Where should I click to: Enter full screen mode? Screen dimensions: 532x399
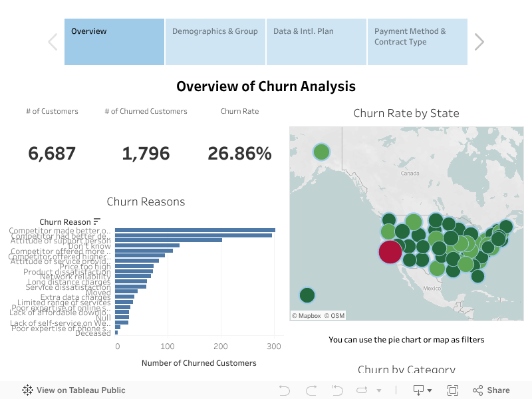click(x=453, y=390)
